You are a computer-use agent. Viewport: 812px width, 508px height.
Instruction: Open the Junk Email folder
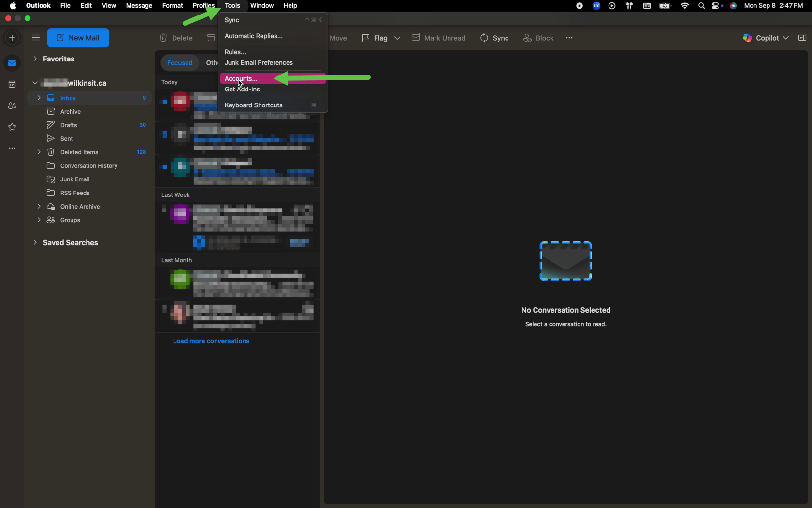pyautogui.click(x=75, y=179)
